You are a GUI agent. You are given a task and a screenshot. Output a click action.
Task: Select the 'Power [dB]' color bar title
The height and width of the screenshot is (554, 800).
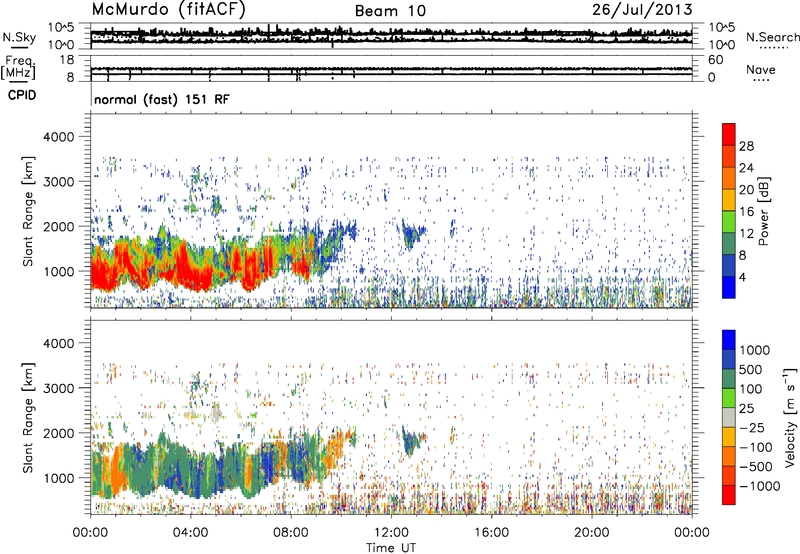pyautogui.click(x=763, y=211)
